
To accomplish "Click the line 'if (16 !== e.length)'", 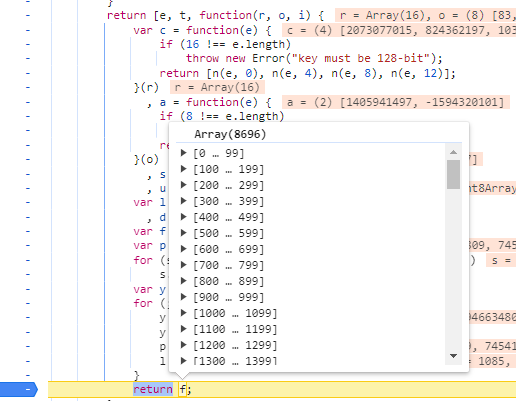I will tap(225, 44).
